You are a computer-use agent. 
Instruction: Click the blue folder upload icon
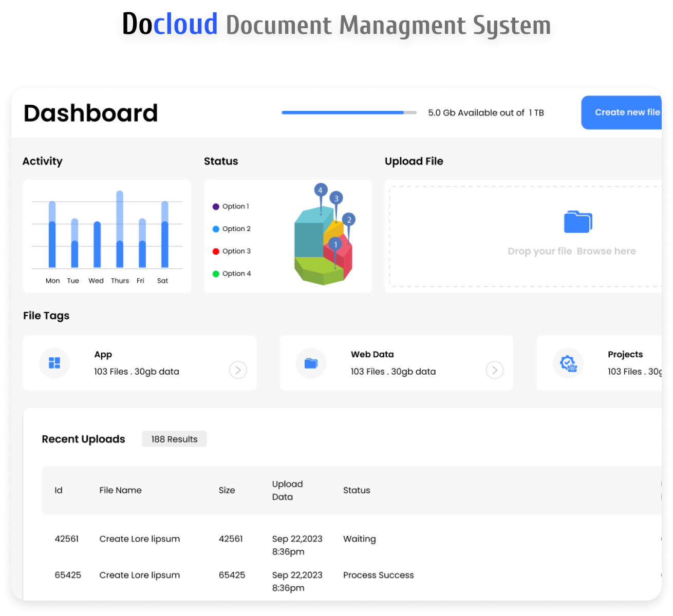(x=577, y=222)
